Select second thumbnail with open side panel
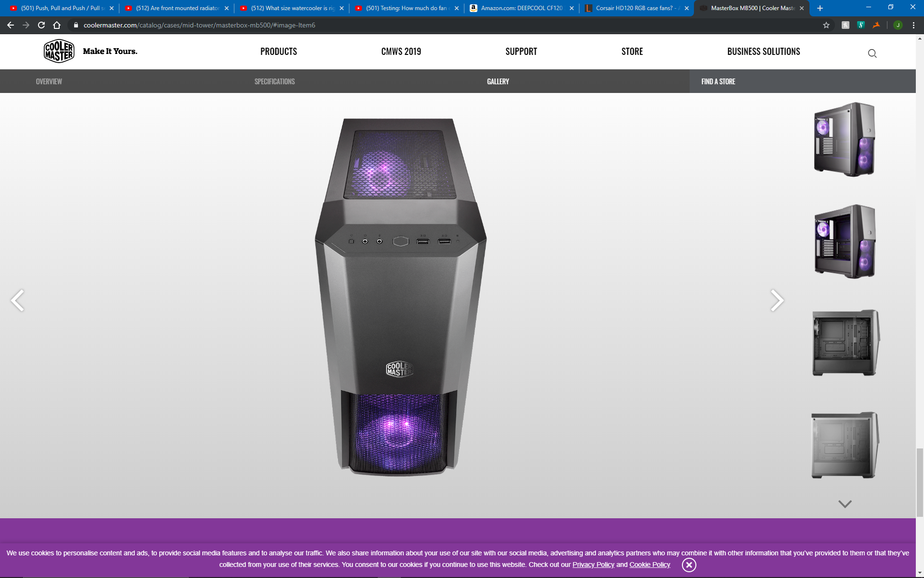This screenshot has height=578, width=924. [845, 241]
